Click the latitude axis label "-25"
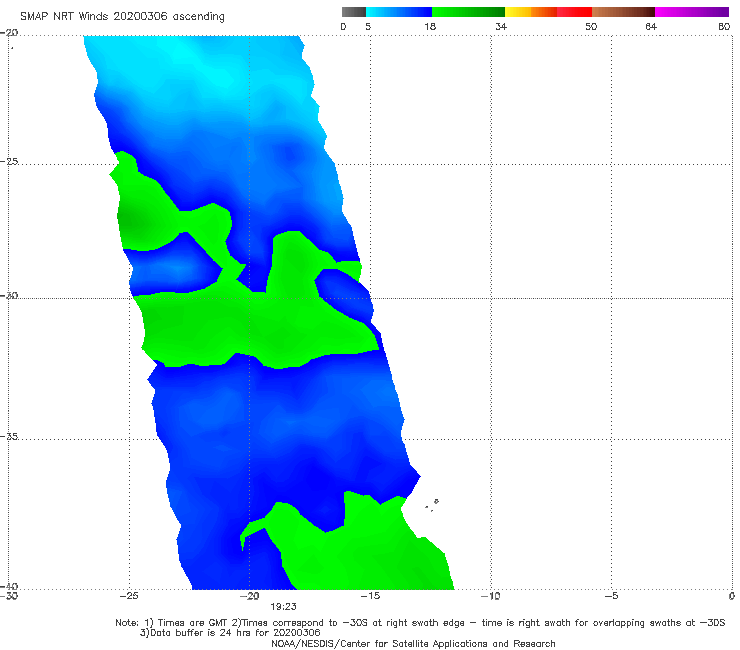Image resolution: width=740 pixels, height=650 pixels. [x=9, y=161]
